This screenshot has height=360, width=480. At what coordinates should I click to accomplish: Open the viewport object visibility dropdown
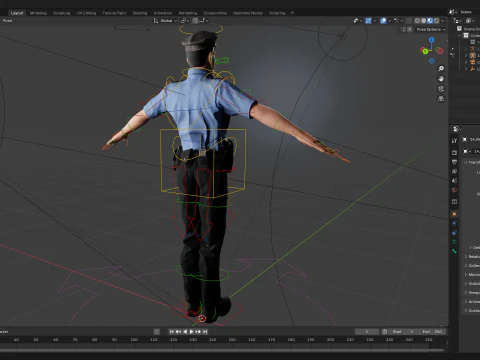tap(358, 21)
